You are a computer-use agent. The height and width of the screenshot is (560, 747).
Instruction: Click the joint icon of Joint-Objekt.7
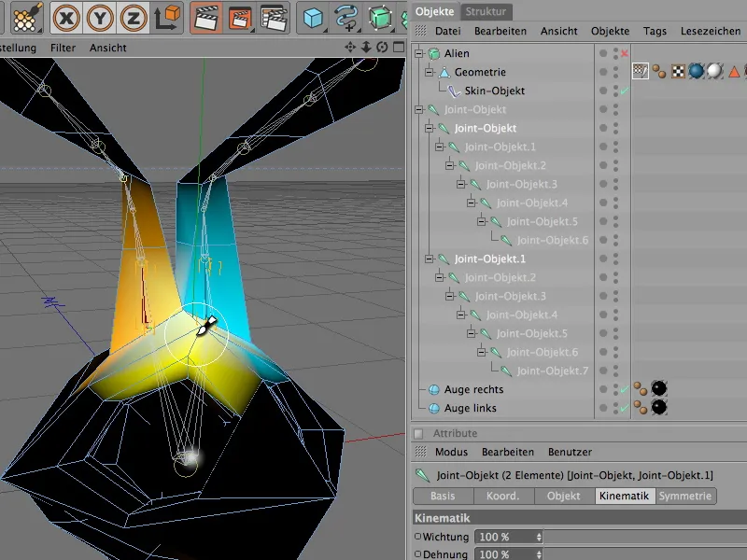click(x=506, y=371)
